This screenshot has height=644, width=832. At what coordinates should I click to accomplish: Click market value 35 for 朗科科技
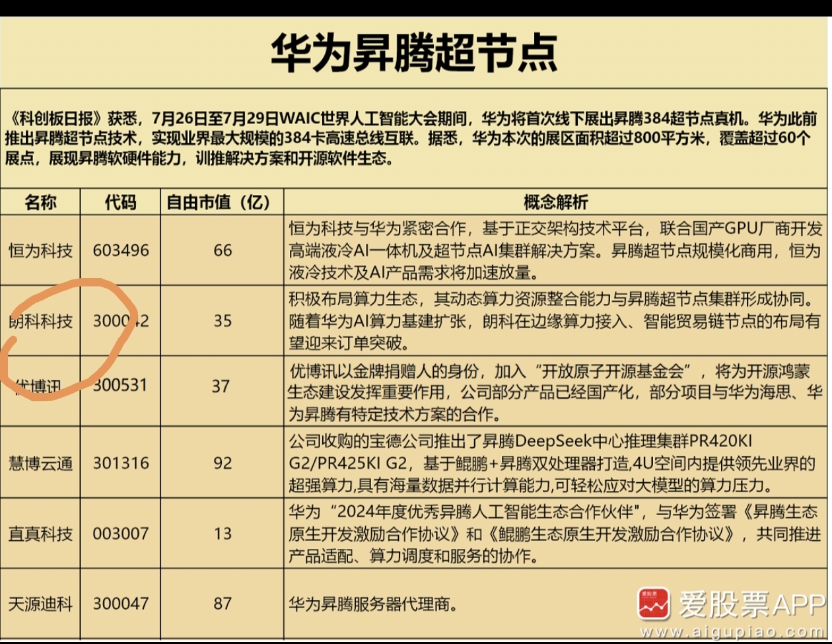click(223, 321)
